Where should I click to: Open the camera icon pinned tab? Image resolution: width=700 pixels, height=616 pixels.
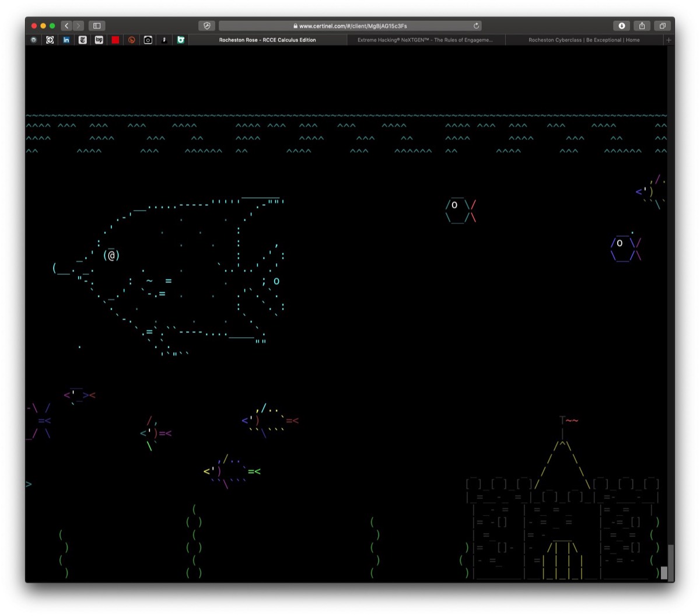coord(148,40)
